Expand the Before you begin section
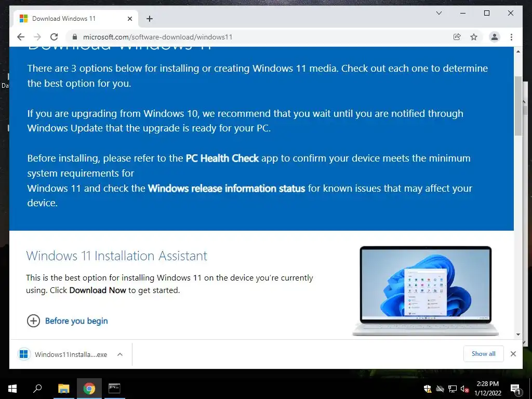The width and height of the screenshot is (532, 399). click(67, 321)
